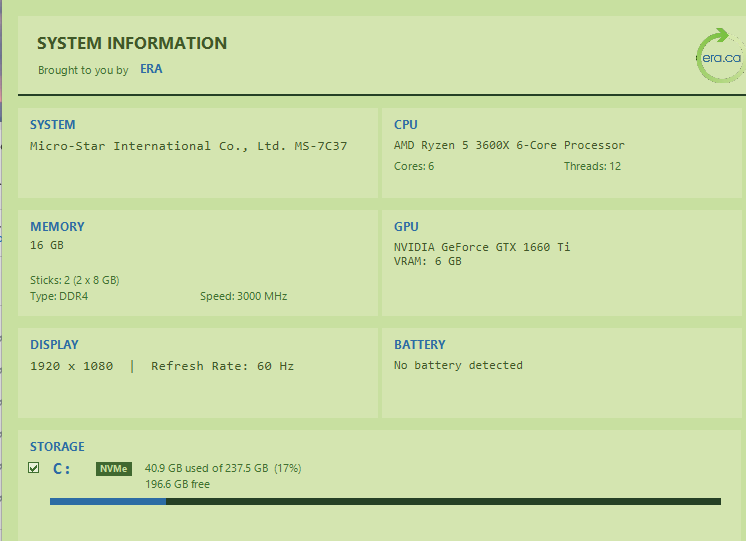Select the BATTERY section heading
746x541 pixels.
pyautogui.click(x=420, y=344)
